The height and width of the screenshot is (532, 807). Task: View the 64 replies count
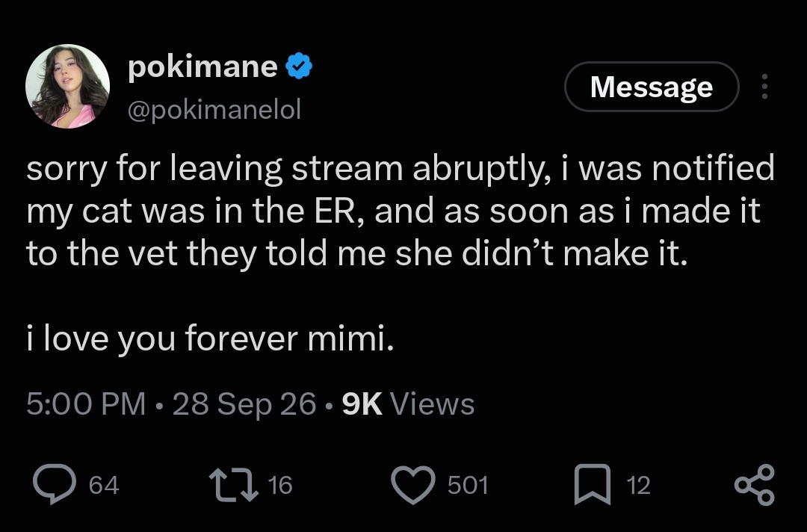click(104, 485)
